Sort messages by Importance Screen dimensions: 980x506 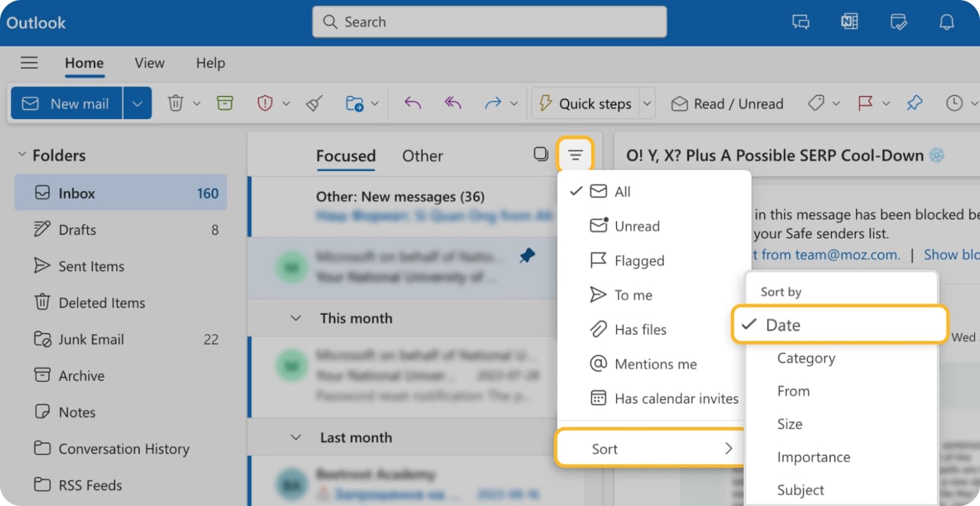[814, 457]
